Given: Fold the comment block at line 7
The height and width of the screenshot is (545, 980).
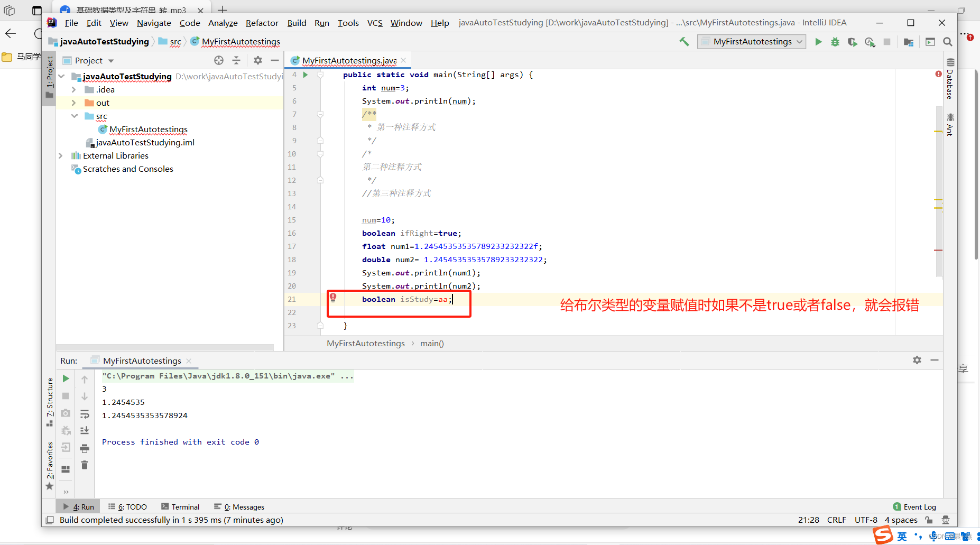Looking at the screenshot, I should click(320, 114).
